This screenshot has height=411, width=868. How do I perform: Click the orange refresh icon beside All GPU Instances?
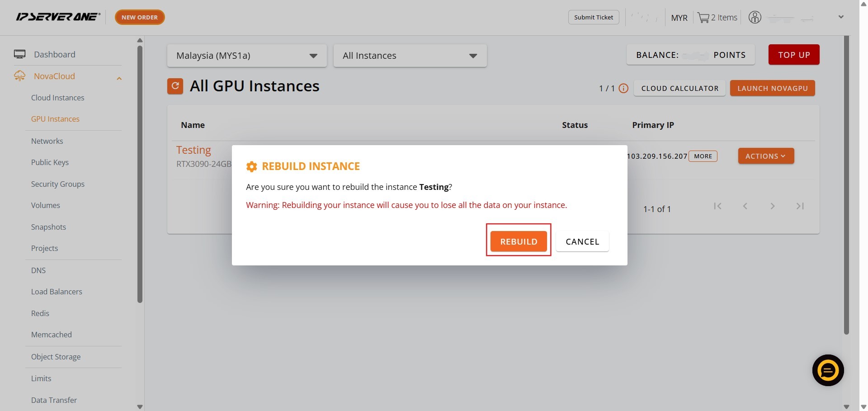[175, 86]
